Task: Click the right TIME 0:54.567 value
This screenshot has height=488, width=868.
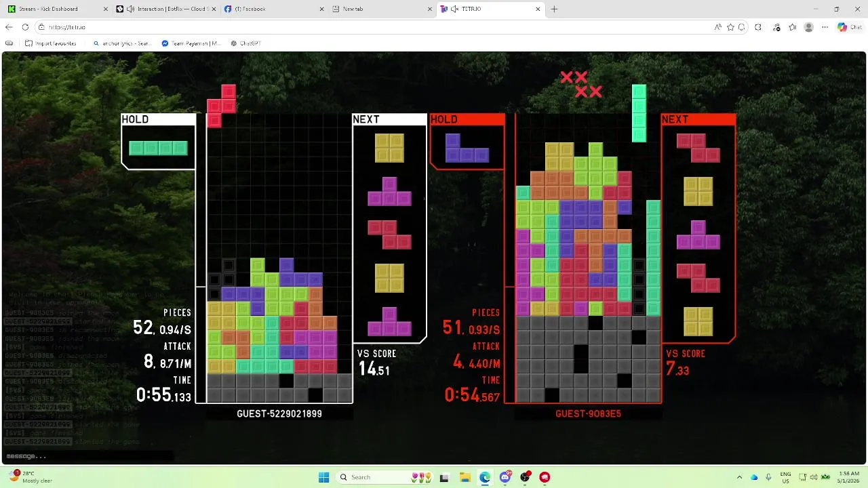Action: coord(473,394)
